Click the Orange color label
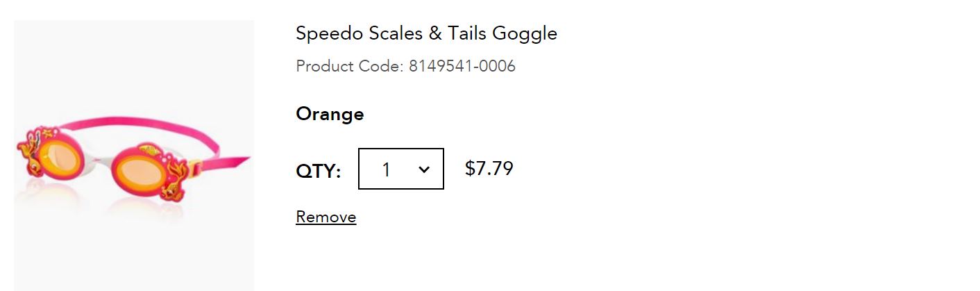Viewport: 980px width, 291px height. point(330,114)
